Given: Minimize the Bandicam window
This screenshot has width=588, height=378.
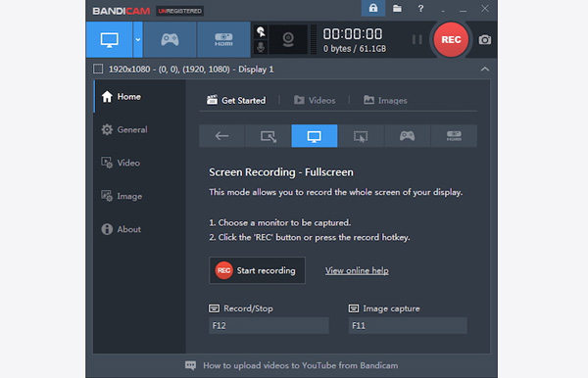Looking at the screenshot, I should pyautogui.click(x=464, y=10).
